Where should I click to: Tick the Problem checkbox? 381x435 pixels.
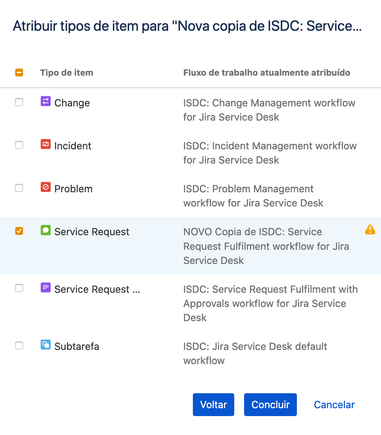[19, 188]
